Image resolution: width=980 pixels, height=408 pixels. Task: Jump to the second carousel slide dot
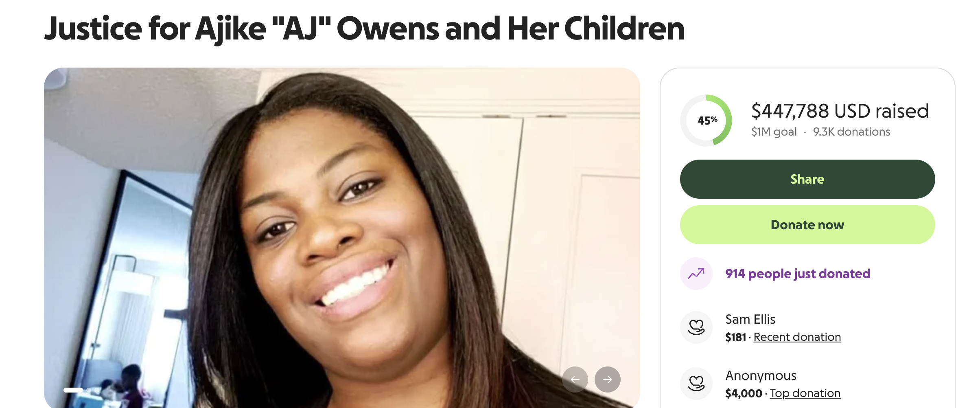89,390
